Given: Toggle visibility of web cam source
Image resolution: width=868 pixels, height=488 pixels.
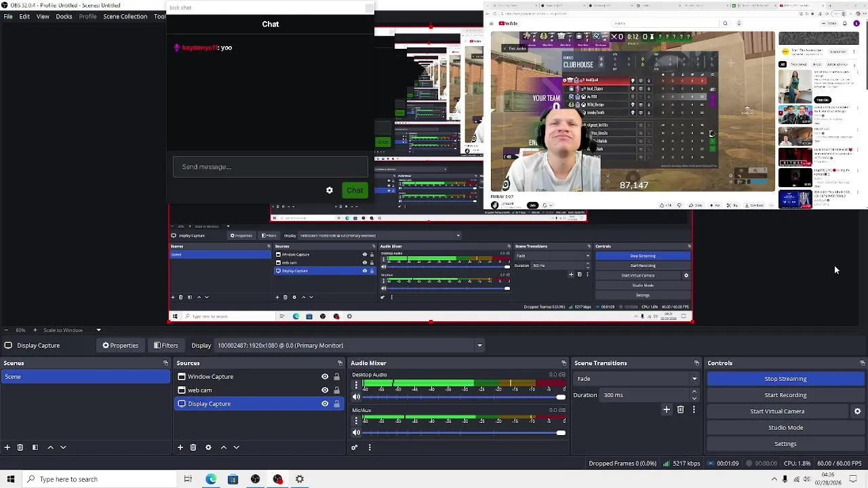Looking at the screenshot, I should pos(325,390).
